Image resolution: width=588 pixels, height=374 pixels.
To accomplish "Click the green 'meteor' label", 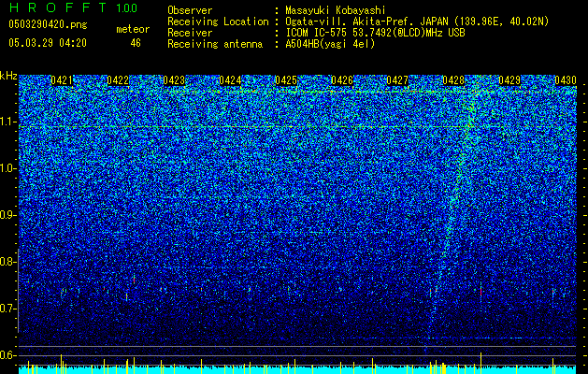I will click(x=133, y=29).
